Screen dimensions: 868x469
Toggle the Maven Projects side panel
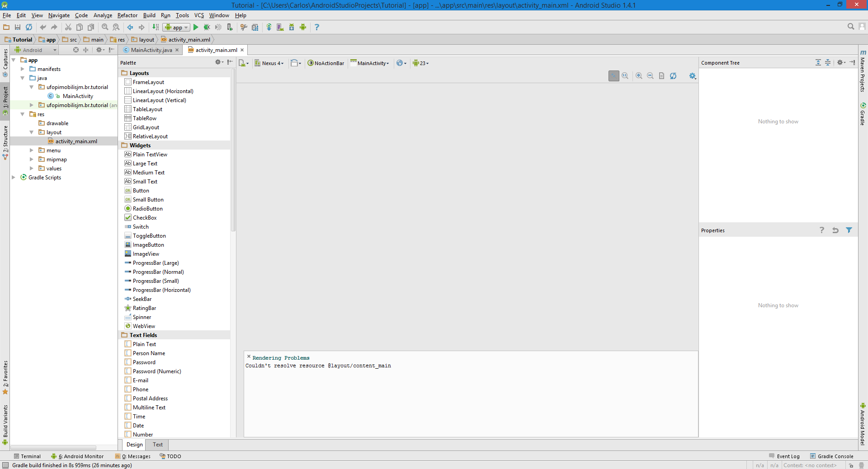click(863, 71)
